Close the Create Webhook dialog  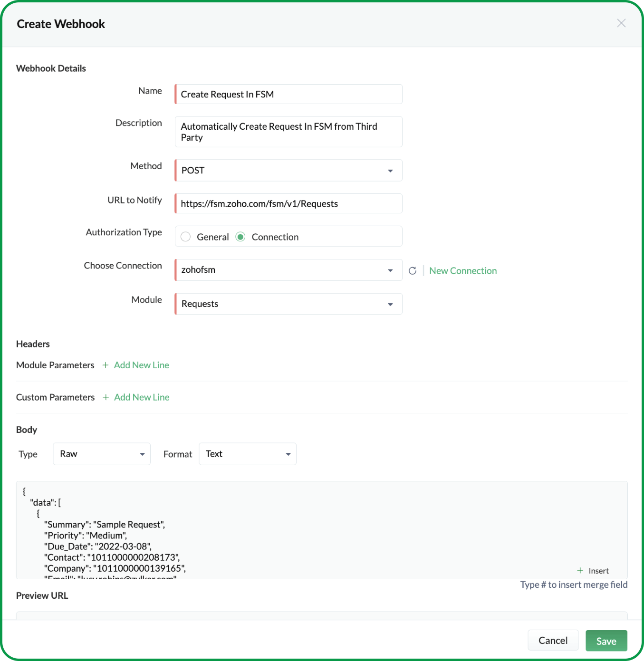pos(621,23)
